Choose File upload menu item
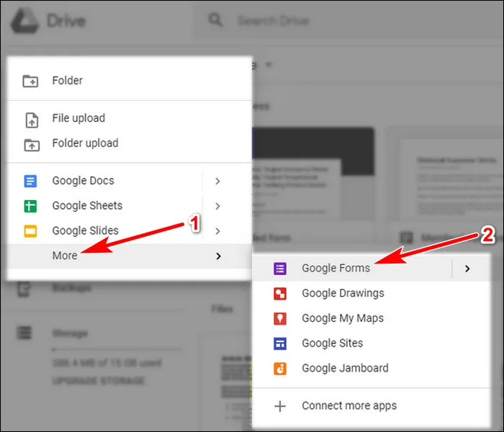Screen dimensions: 504x432 point(130,118)
